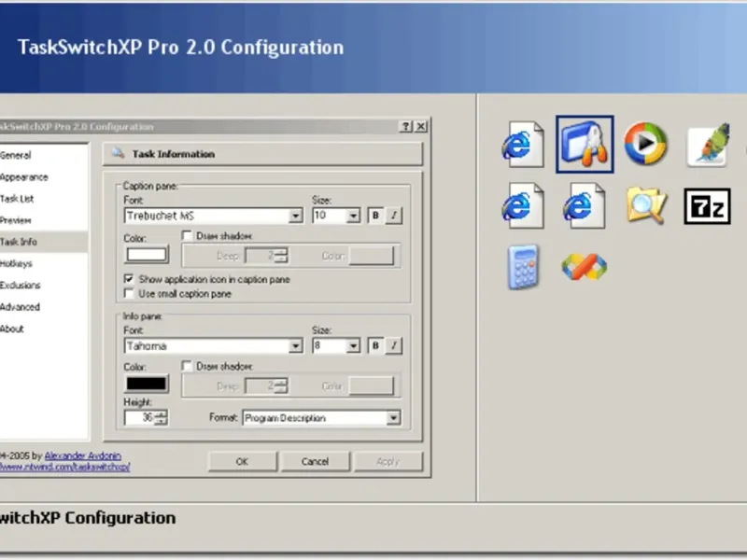Click the Task Information header magnifier icon
This screenshot has width=747, height=560.
[x=118, y=153]
